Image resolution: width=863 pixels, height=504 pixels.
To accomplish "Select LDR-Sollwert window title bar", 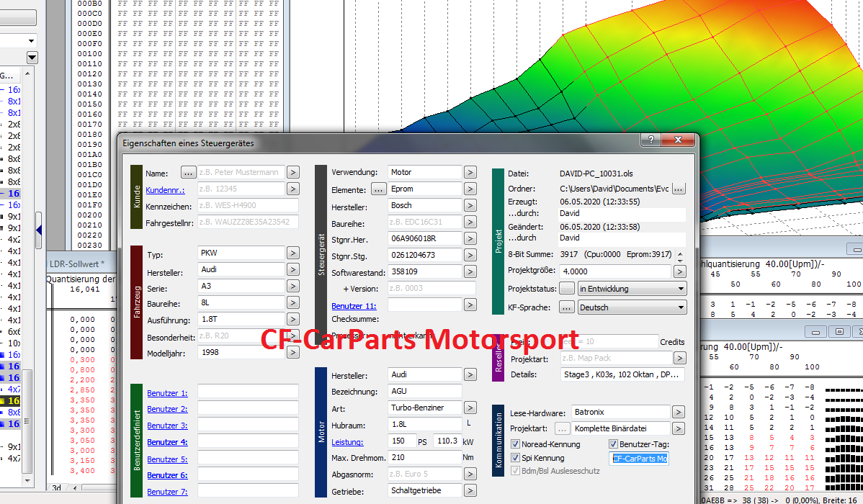I will [x=83, y=264].
